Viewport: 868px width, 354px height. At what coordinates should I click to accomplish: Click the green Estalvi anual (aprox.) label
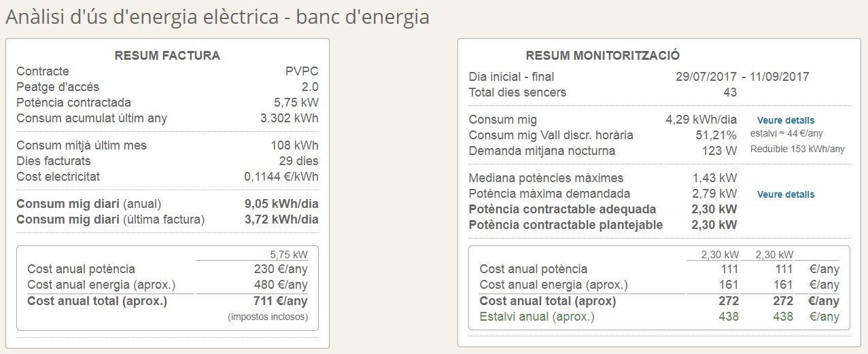pos(537,317)
